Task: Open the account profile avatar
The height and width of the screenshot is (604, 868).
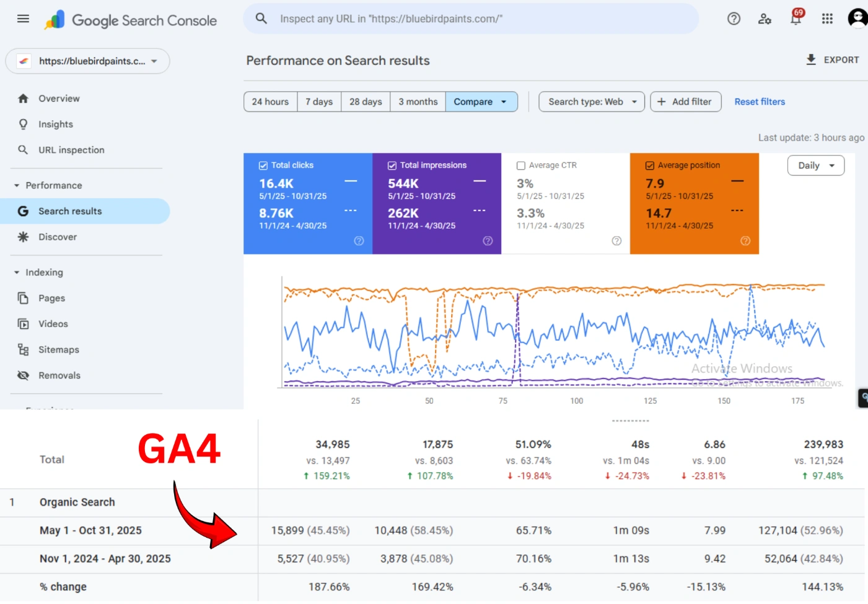Action: tap(857, 19)
